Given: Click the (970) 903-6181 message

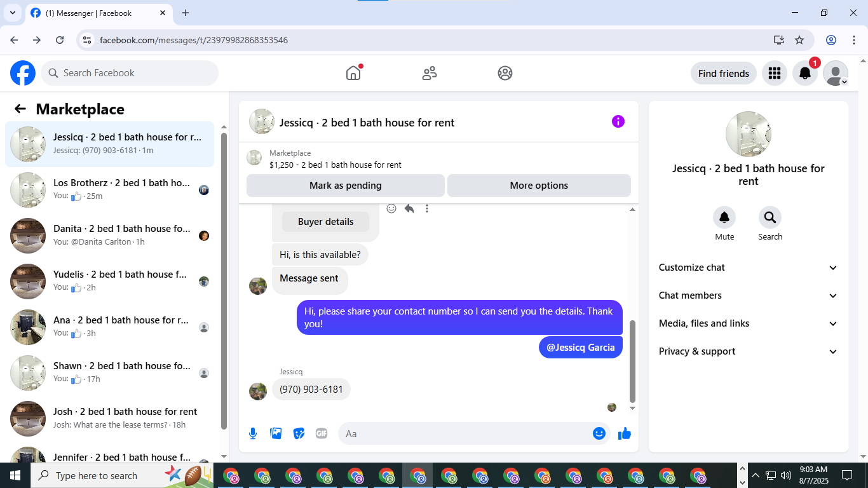Looking at the screenshot, I should point(311,390).
